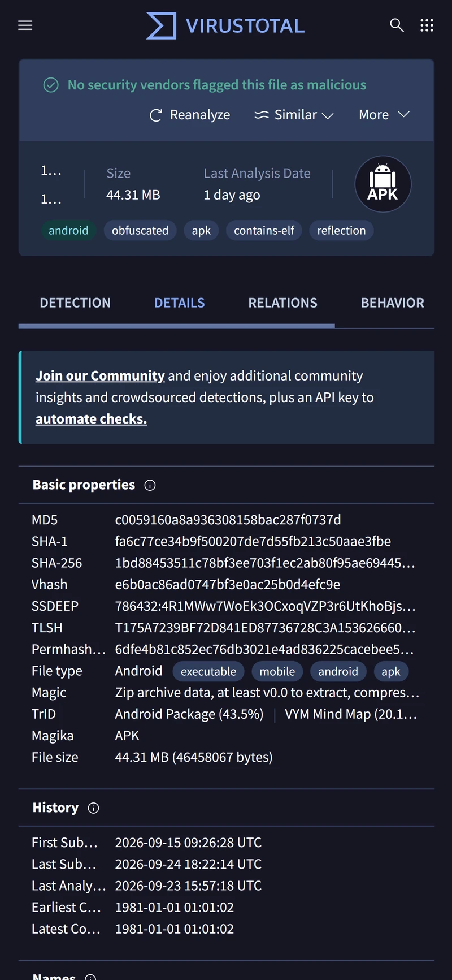This screenshot has width=452, height=980.
Task: Click the History section heading
Action: coord(55,808)
